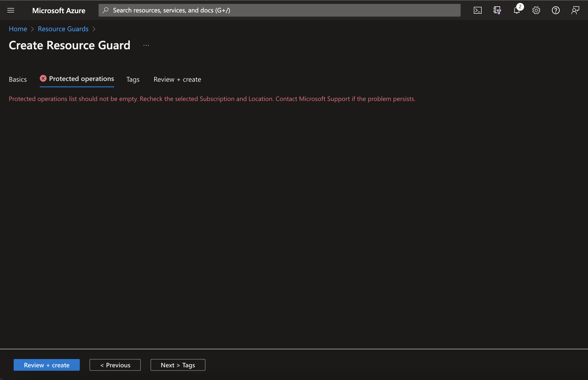
Task: Advance with the Next Tags button
Action: click(177, 365)
